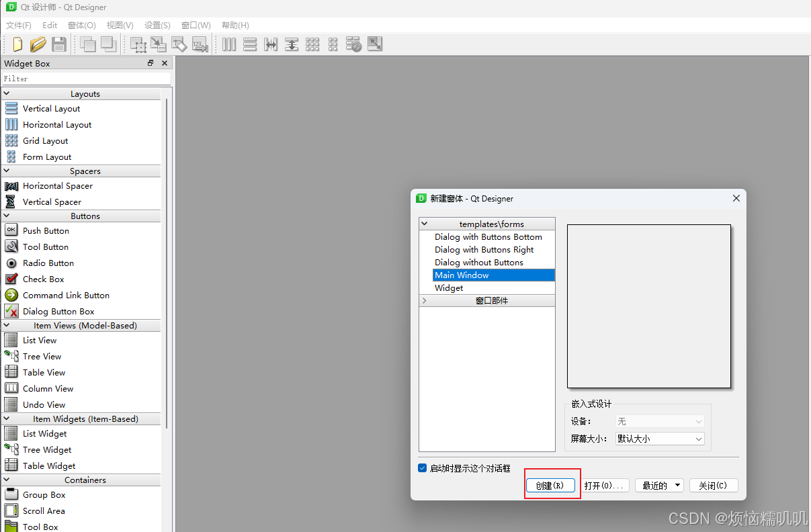Select the Radio Button widget in Widget Box
Screen dimensions: 811x532
46,263
